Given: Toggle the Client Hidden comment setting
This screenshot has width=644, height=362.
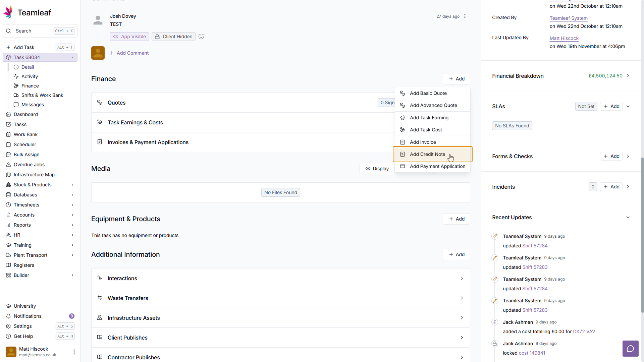Looking at the screenshot, I should (173, 37).
